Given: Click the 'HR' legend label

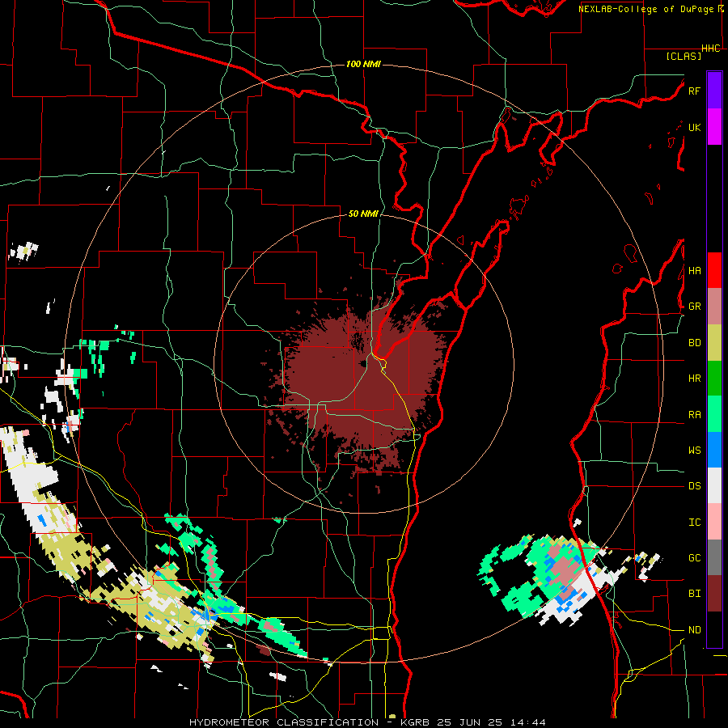Looking at the screenshot, I should [694, 379].
